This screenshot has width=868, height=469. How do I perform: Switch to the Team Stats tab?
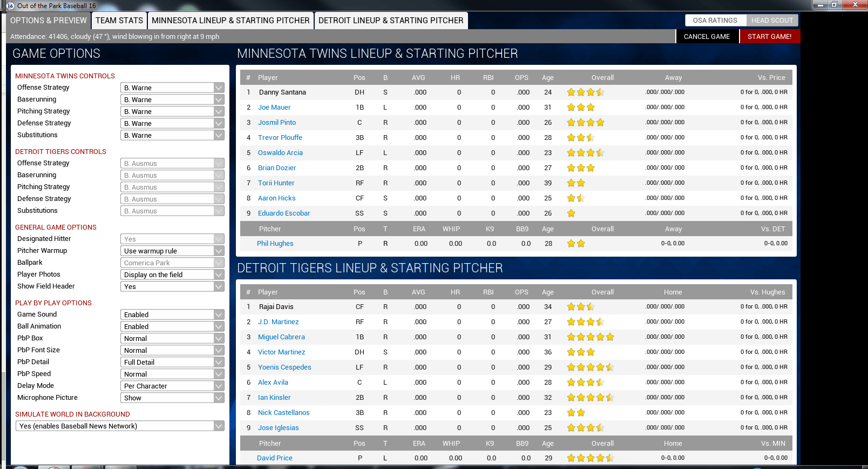[x=119, y=21]
